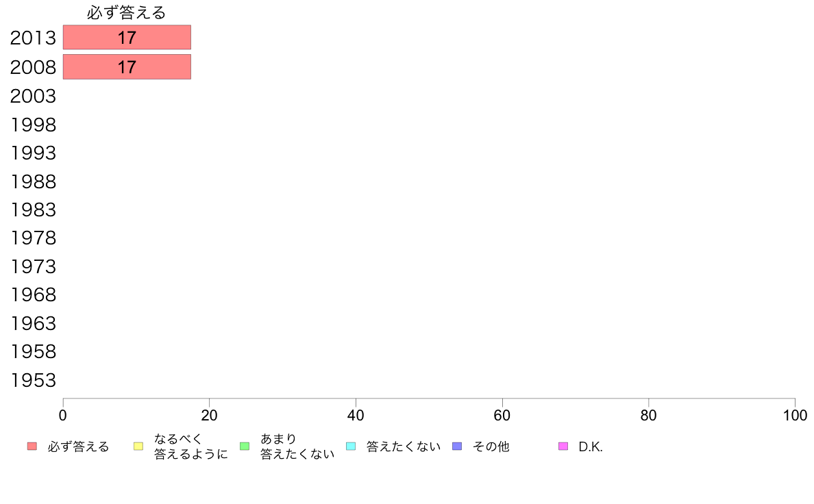
Task: Click the 答えたくない legend text
Action: coord(404,446)
